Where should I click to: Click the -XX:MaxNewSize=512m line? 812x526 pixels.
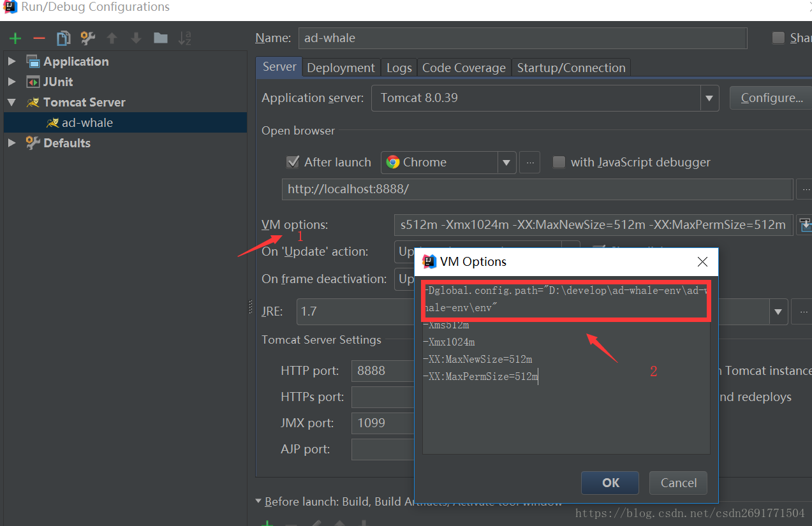point(477,360)
